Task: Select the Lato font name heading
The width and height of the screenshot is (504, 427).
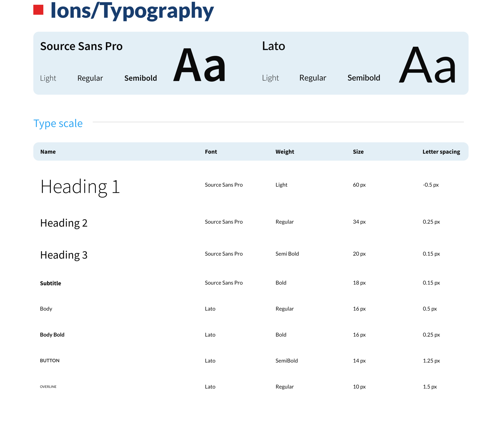Action: pyautogui.click(x=274, y=46)
